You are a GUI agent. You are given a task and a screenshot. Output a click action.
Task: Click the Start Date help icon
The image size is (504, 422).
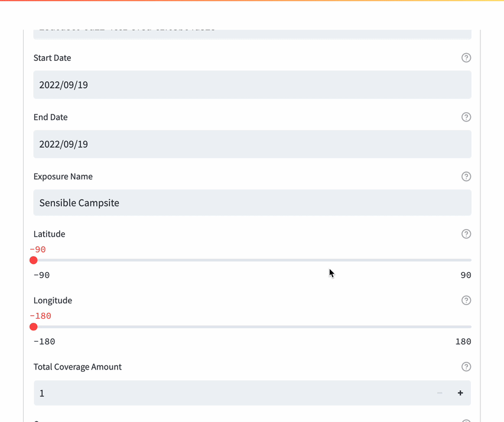466,58
